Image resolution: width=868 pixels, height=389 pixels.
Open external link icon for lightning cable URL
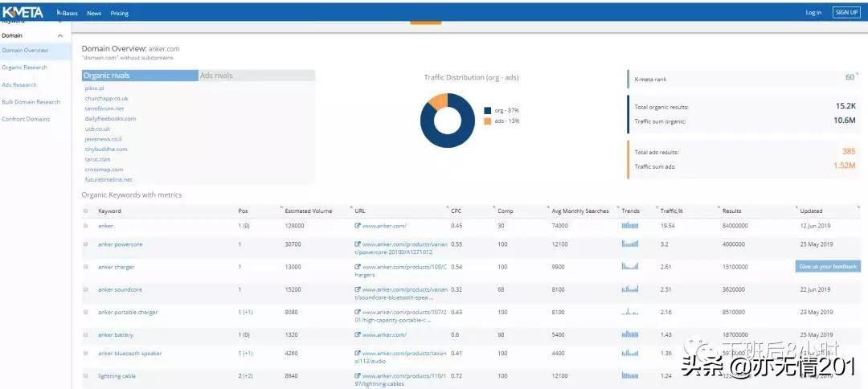(x=358, y=375)
